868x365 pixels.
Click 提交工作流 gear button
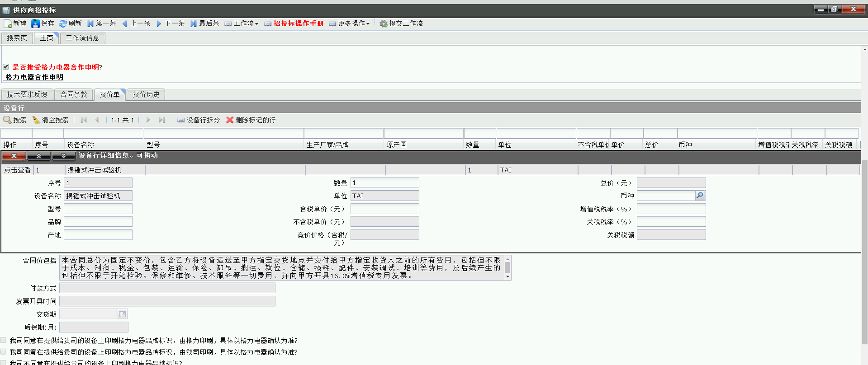coord(401,23)
